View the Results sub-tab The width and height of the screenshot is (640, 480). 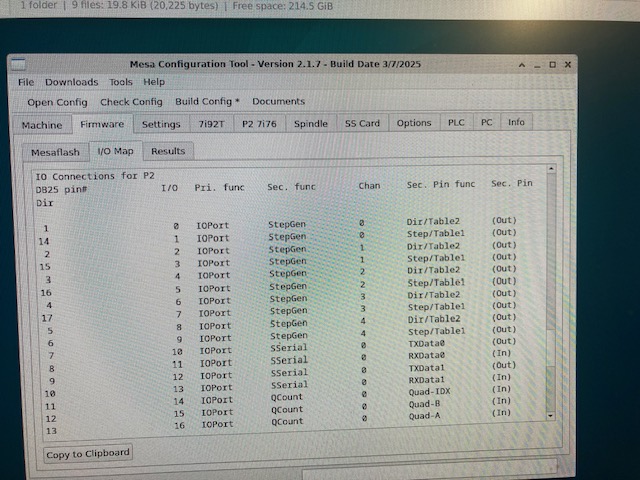[168, 151]
